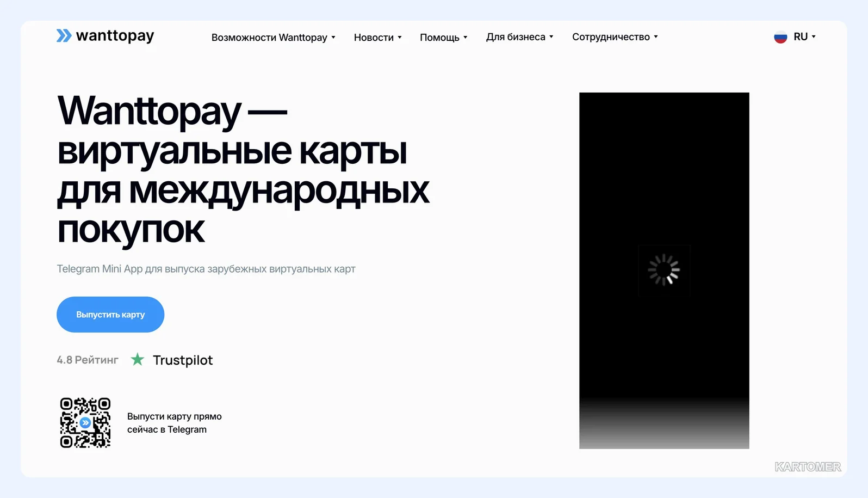The width and height of the screenshot is (868, 498).
Task: Click the loading video preview panel
Action: point(664,270)
